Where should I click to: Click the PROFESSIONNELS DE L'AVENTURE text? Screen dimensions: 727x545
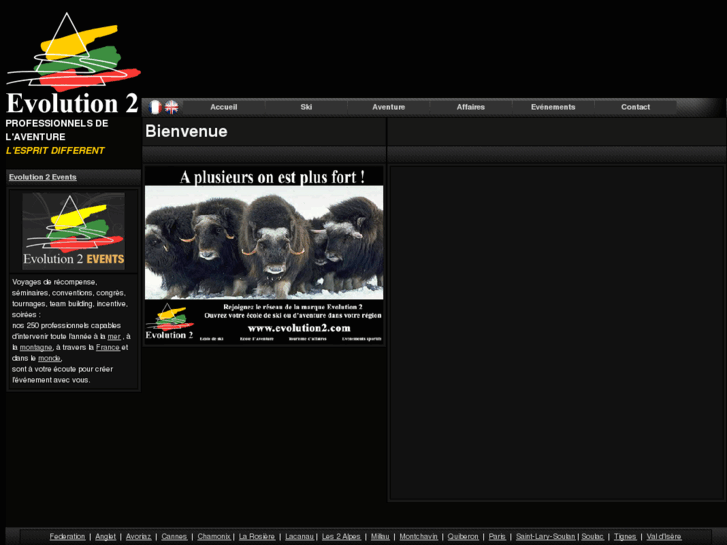coord(57,130)
